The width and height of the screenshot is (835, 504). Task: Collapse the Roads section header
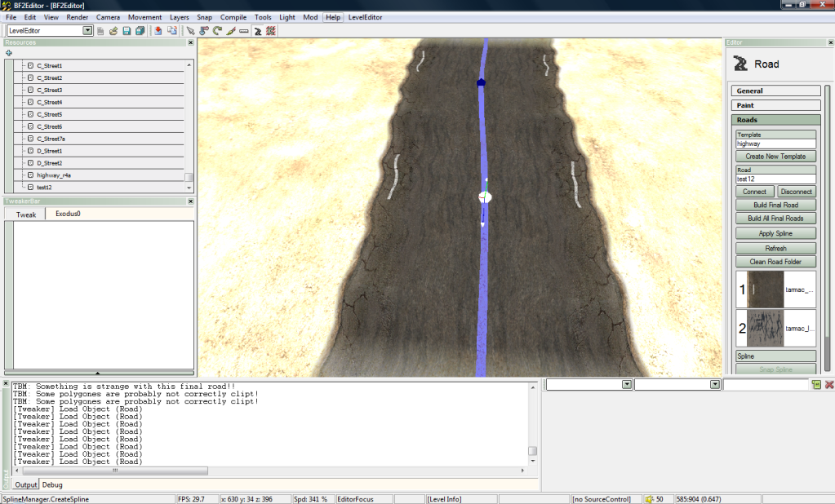(x=776, y=120)
